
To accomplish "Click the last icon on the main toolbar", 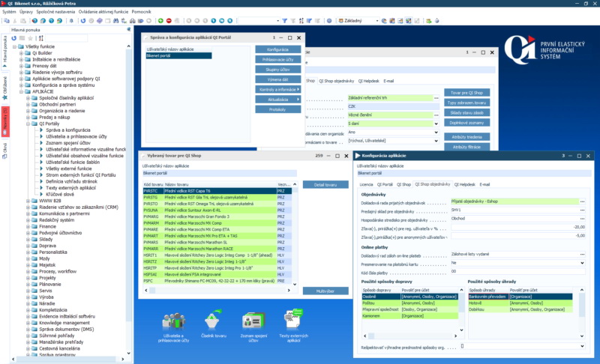I will click(x=436, y=21).
